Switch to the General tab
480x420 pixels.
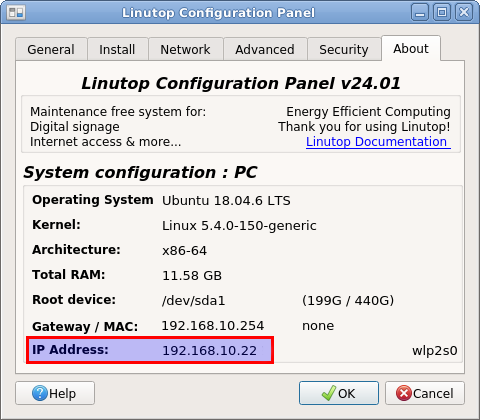click(51, 50)
